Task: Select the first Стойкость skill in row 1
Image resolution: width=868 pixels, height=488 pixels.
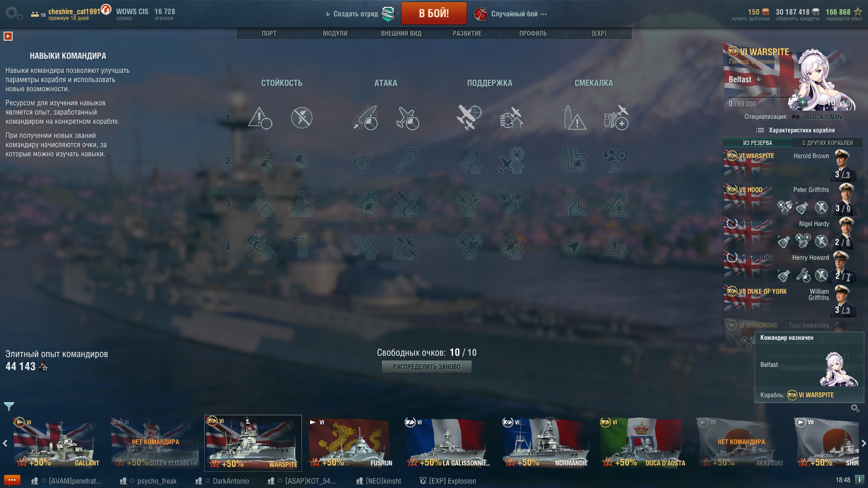Action: coord(260,118)
